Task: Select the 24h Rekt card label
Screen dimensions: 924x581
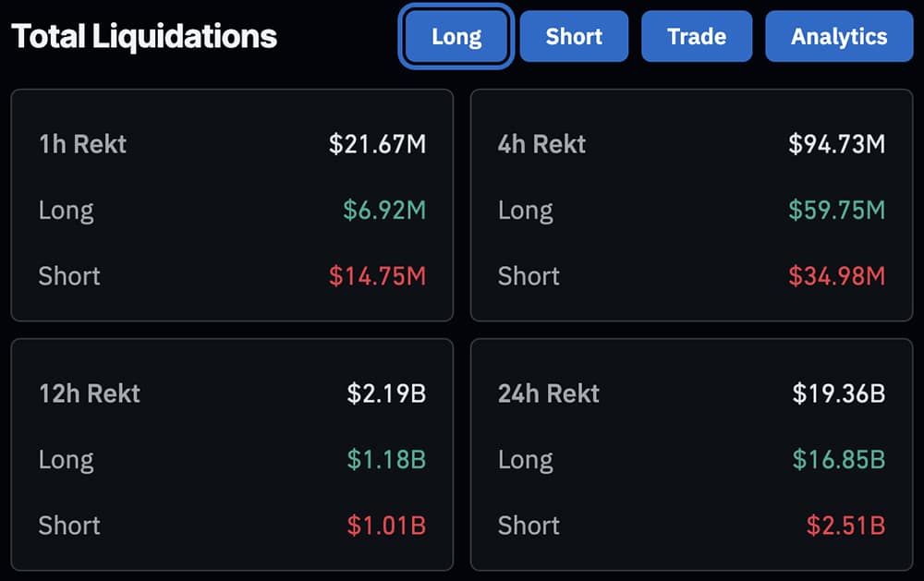Action: pos(548,393)
